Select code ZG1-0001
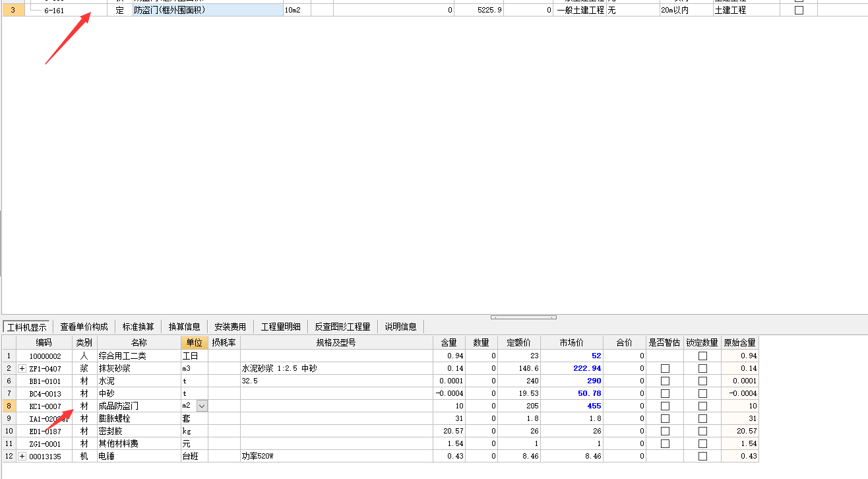 pyautogui.click(x=44, y=444)
